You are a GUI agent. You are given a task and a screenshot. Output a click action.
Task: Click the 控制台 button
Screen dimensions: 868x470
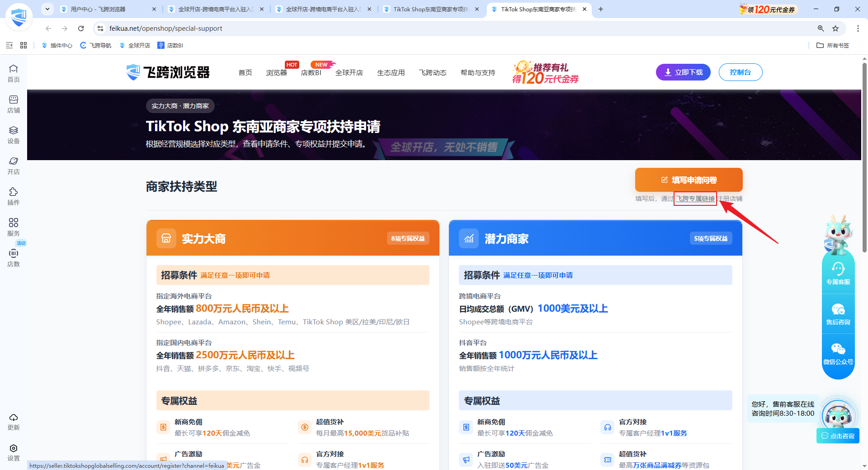741,72
